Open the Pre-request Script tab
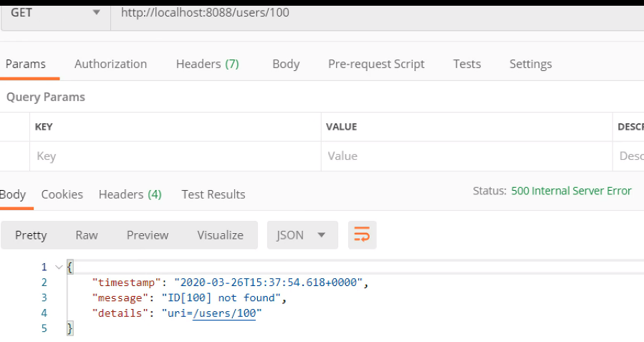Image resolution: width=644 pixels, height=342 pixels. 376,64
